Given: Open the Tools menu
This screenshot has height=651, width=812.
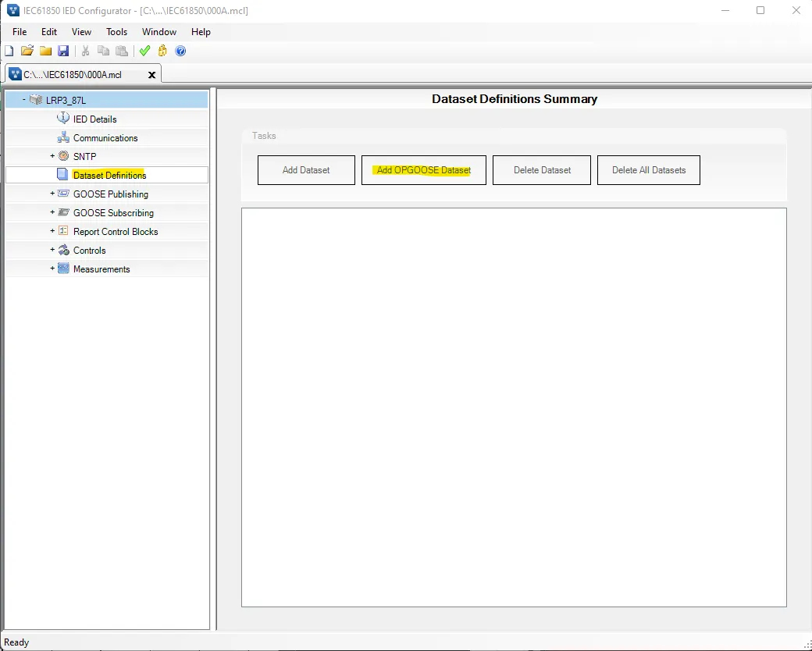Looking at the screenshot, I should pyautogui.click(x=116, y=31).
